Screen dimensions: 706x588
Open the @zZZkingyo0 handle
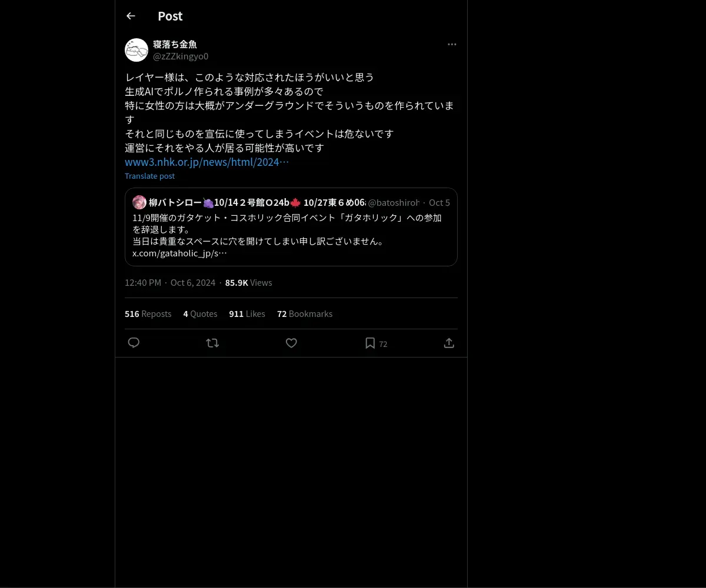pos(181,56)
